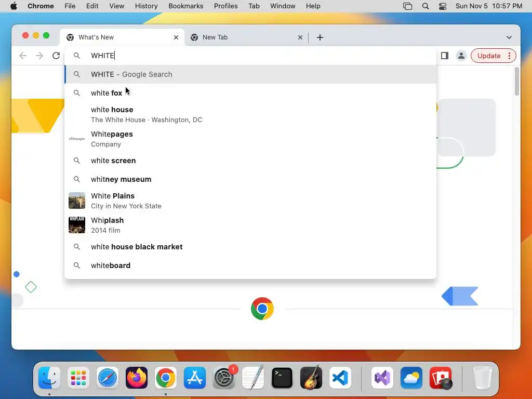Image resolution: width=532 pixels, height=399 pixels.
Task: Launch Terminal from the Dock
Action: 282,378
